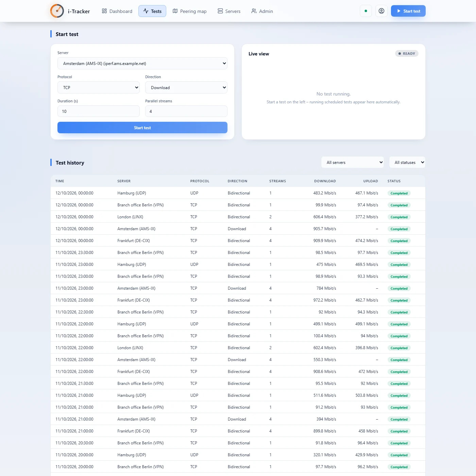Screen dimensions: 476x476
Task: Click the READY status badge
Action: click(x=407, y=53)
